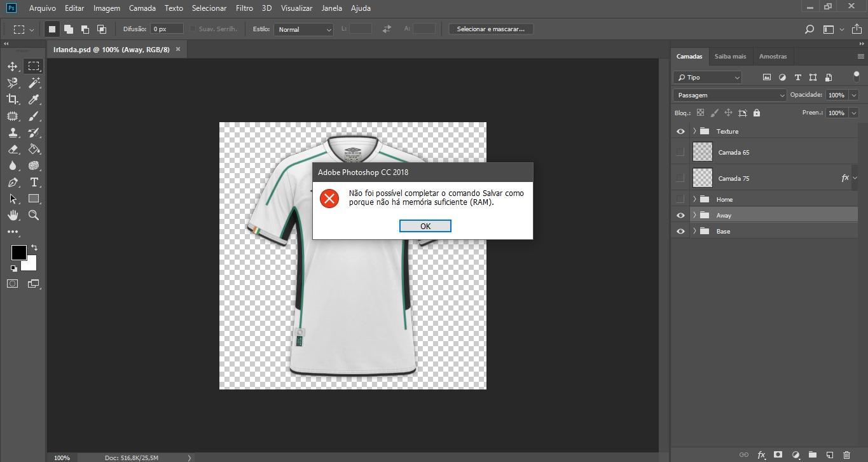The image size is (868, 462).
Task: Hide the Away group
Action: (680, 215)
